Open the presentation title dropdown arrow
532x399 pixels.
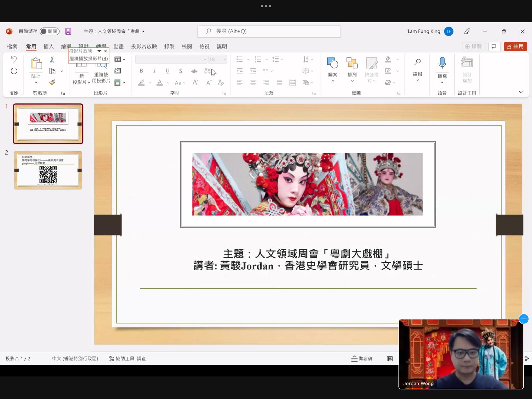click(x=144, y=31)
